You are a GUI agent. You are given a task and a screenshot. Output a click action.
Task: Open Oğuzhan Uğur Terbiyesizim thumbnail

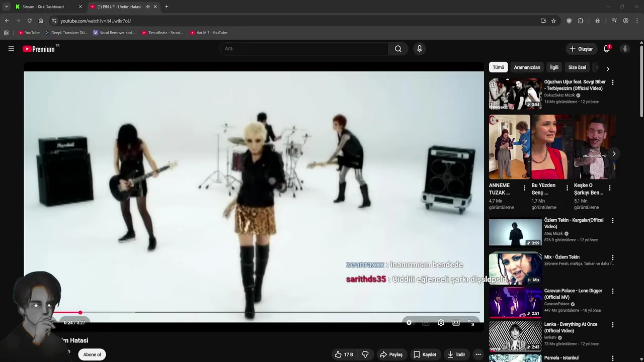[515, 94]
